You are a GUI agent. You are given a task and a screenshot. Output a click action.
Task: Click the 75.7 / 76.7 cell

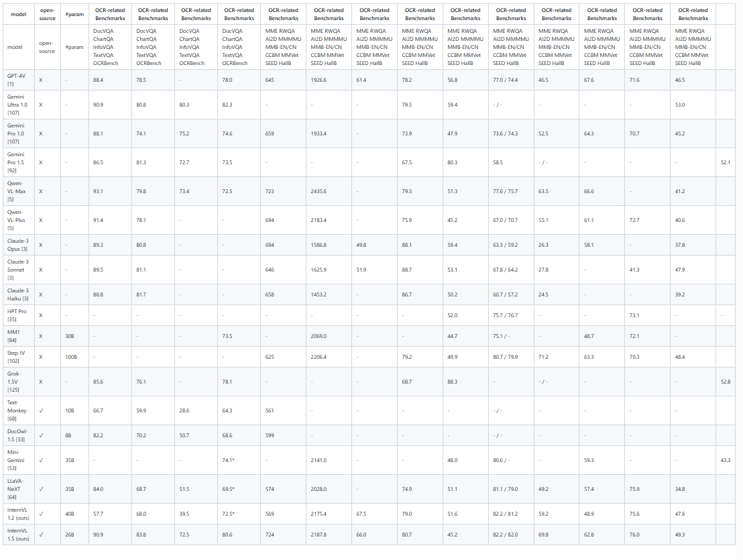coord(511,315)
